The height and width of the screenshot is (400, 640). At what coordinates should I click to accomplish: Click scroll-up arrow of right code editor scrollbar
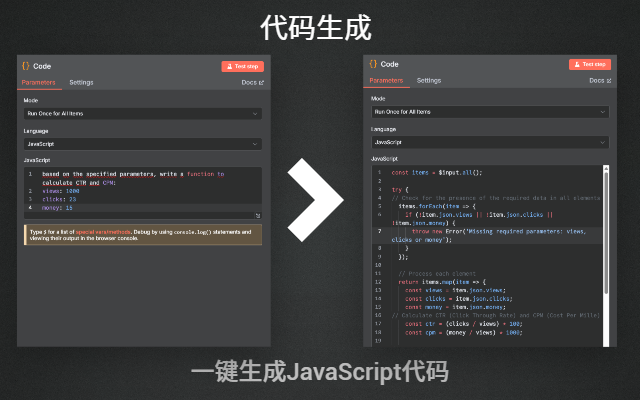point(606,168)
